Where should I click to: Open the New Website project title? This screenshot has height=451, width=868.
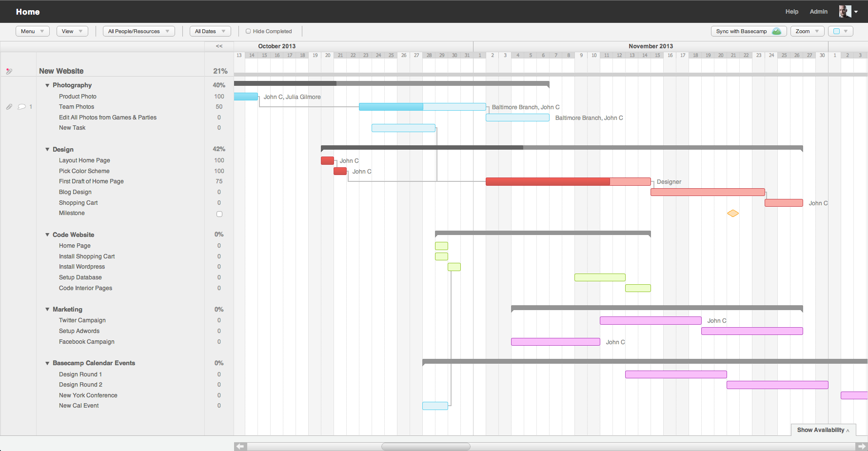tap(61, 71)
